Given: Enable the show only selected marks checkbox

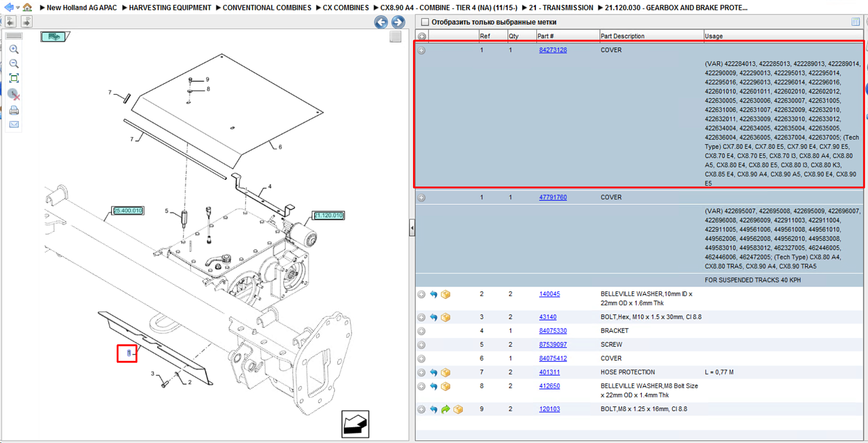Looking at the screenshot, I should point(425,22).
